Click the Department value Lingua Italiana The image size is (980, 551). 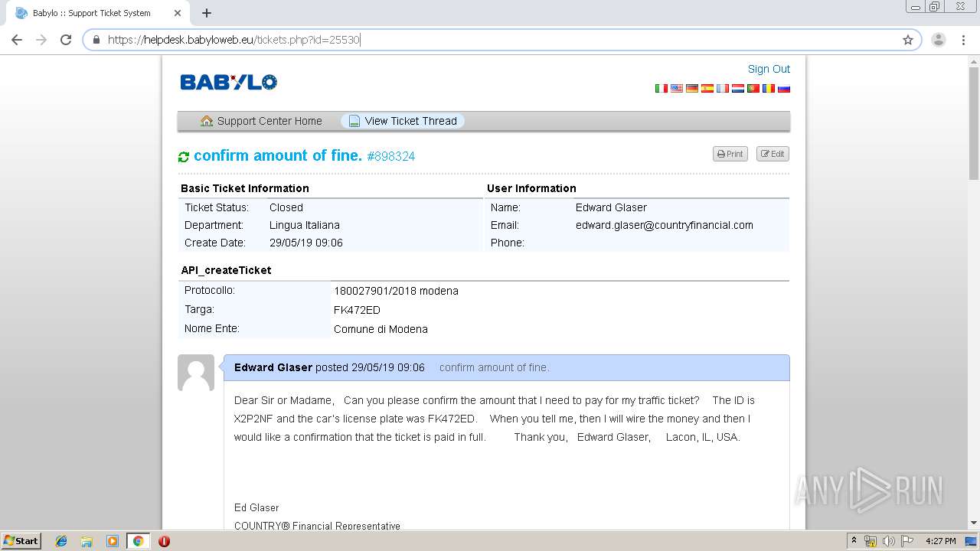pyautogui.click(x=305, y=225)
